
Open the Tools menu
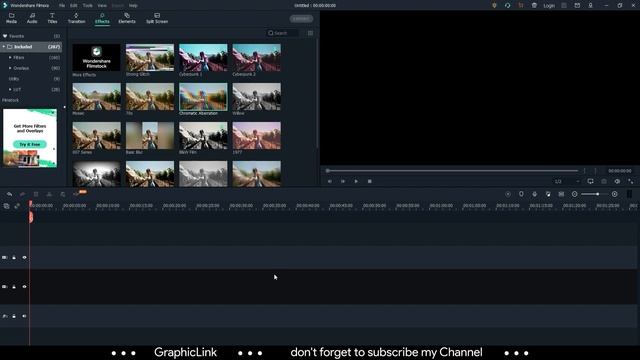88,6
